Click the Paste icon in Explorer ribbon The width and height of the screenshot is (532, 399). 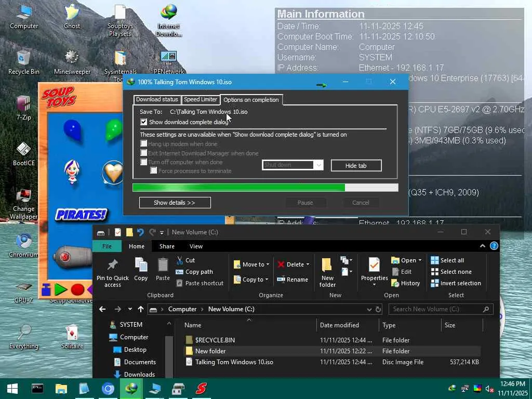click(163, 270)
